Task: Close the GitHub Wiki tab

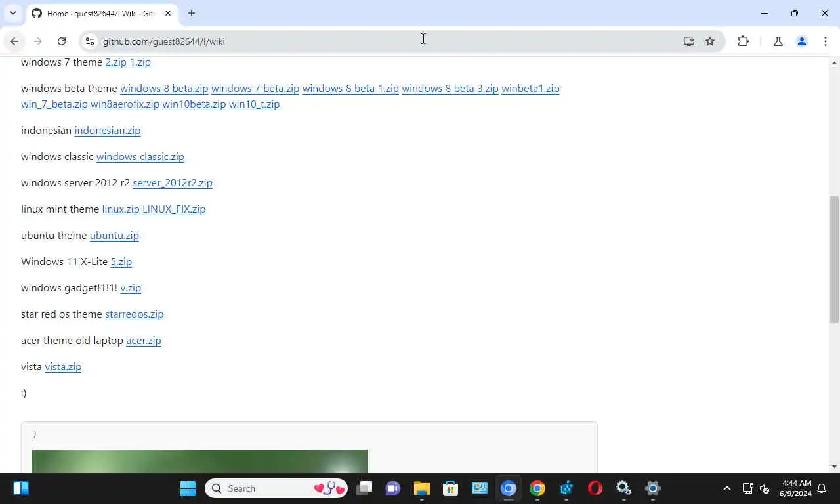Action: tap(168, 13)
